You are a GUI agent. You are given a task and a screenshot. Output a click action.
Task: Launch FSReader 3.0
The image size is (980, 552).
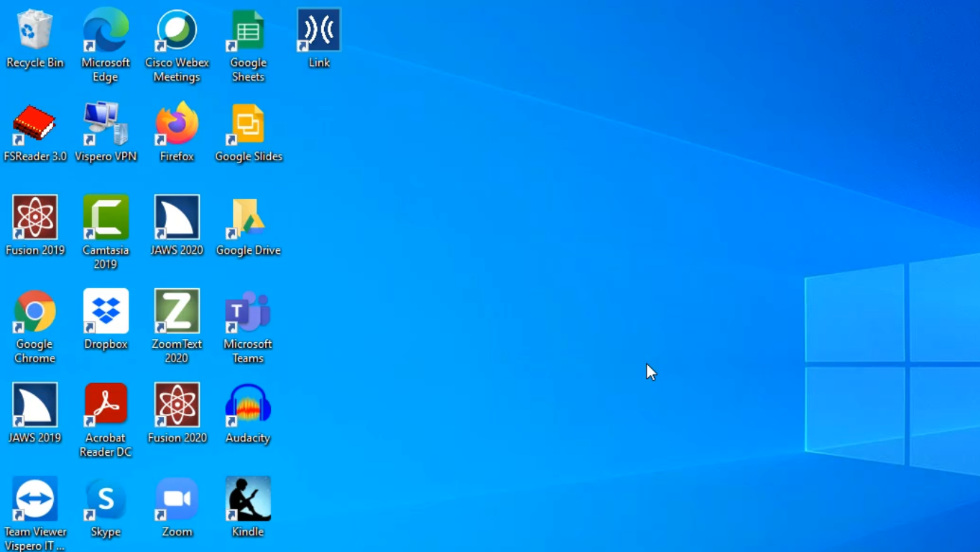34,124
